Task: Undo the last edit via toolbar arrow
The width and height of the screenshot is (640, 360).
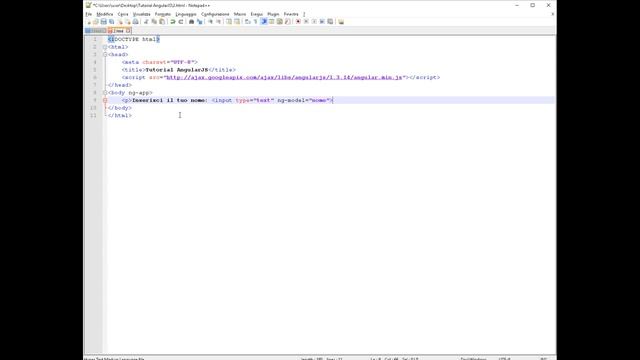Action: pos(173,22)
